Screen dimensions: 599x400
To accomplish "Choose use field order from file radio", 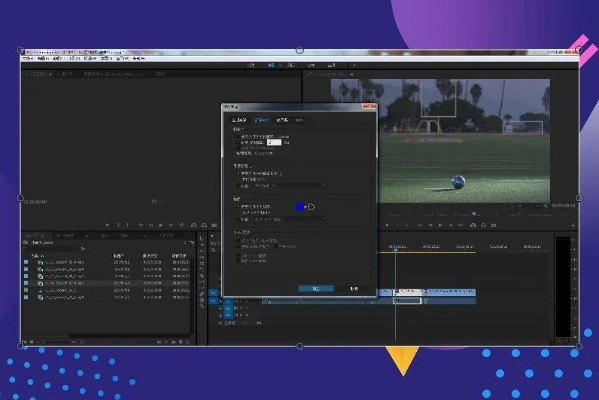I will [238, 207].
